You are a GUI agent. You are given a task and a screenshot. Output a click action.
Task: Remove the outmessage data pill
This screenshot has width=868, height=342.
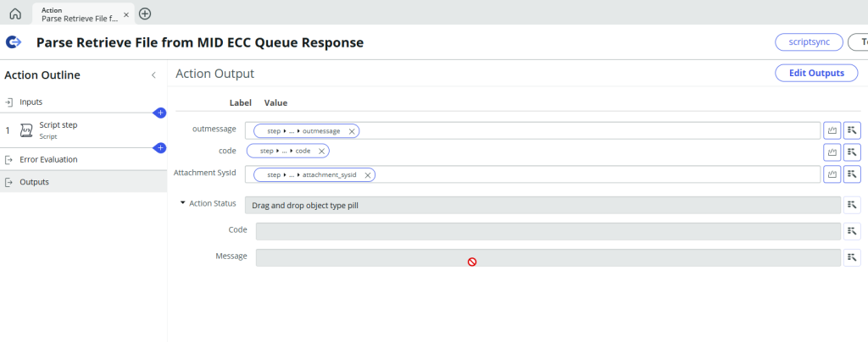click(x=352, y=131)
